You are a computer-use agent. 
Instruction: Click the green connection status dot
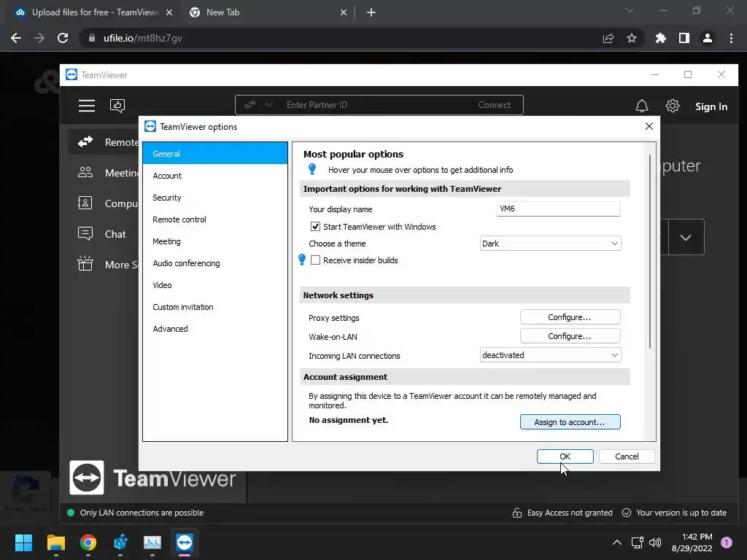click(71, 513)
